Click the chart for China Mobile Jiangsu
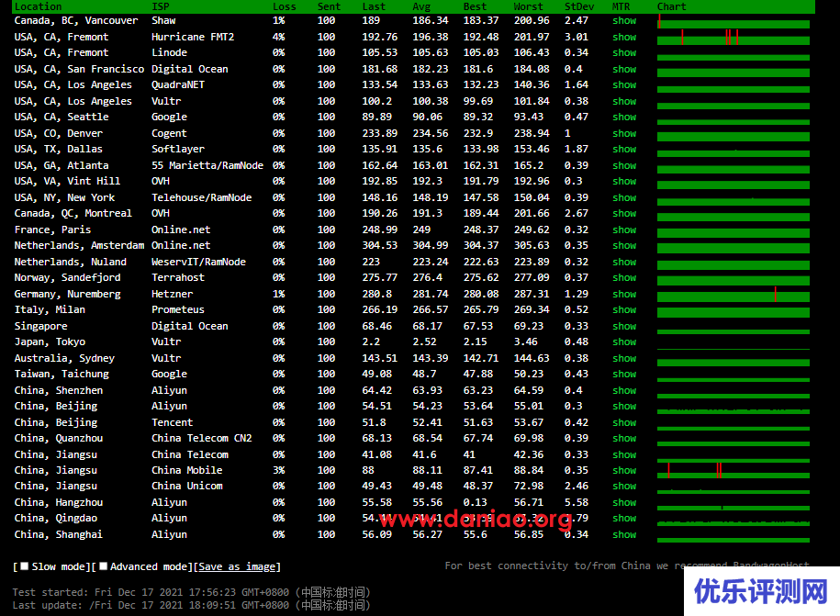The height and width of the screenshot is (616, 840). coord(734,470)
